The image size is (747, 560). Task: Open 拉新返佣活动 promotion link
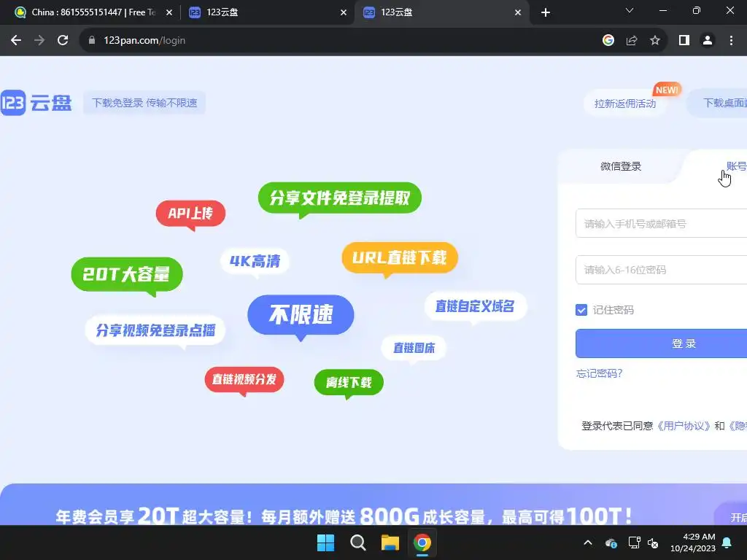click(625, 104)
